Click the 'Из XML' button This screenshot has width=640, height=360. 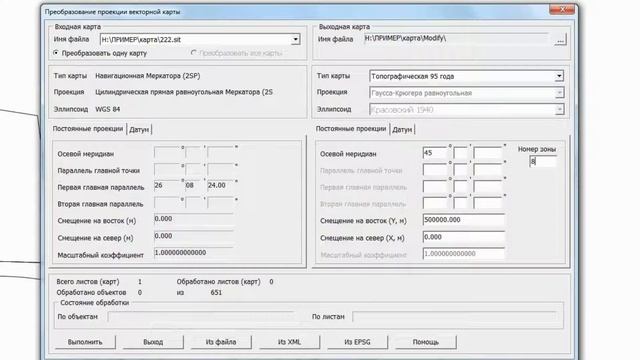289,342
